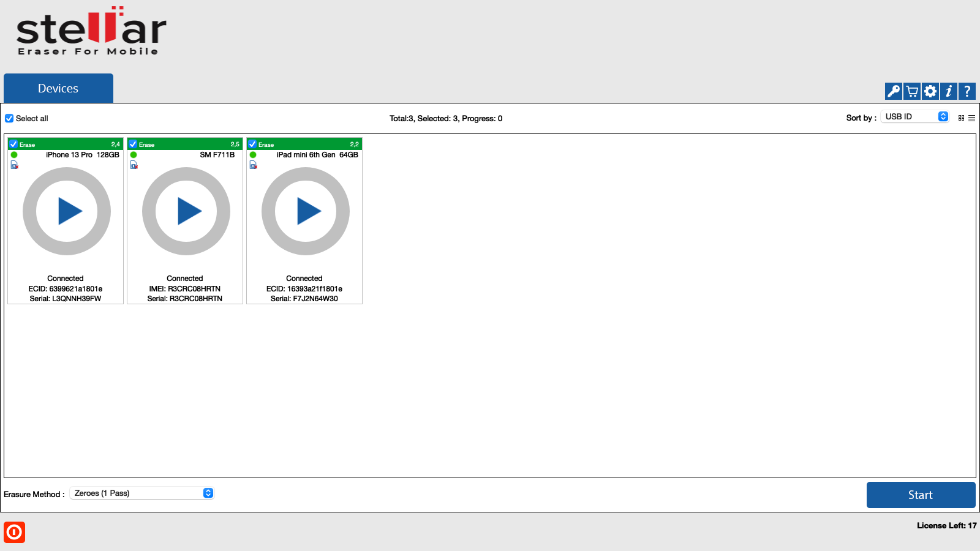Open the Erasure Method dropdown
Image resolution: width=980 pixels, height=551 pixels.
pyautogui.click(x=141, y=493)
